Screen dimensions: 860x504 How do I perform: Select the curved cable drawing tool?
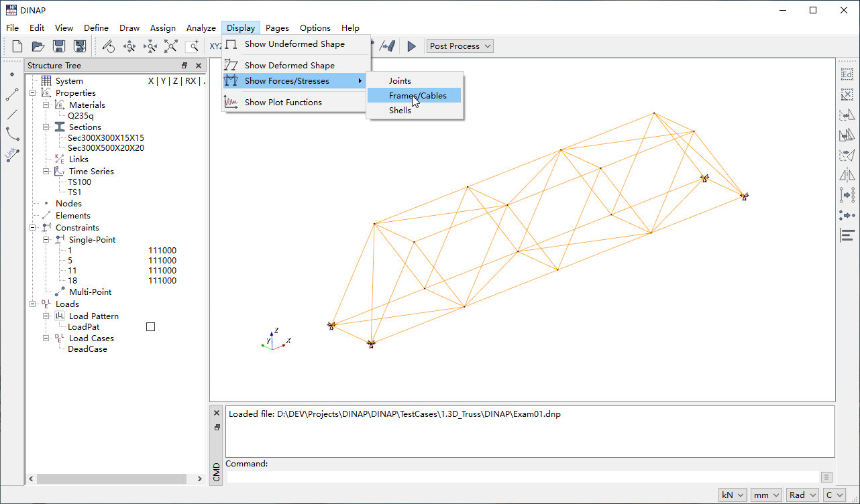click(12, 134)
